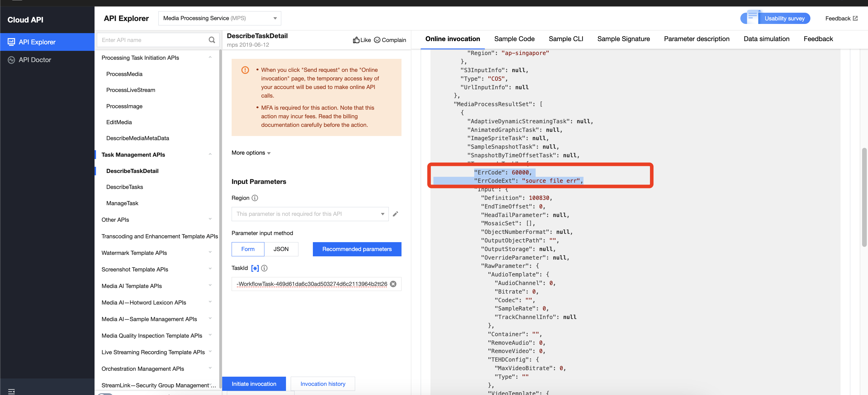Open the Media Processing Service product selector
The width and height of the screenshot is (868, 395).
(x=219, y=18)
